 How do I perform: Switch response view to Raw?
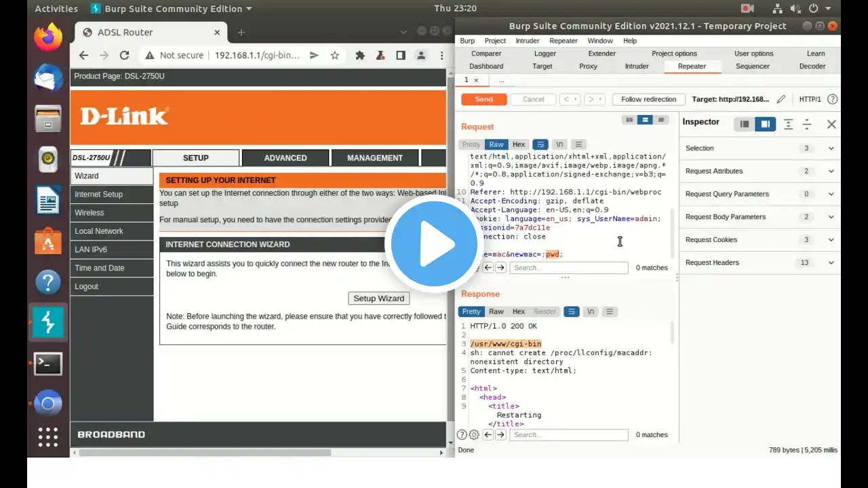coord(496,312)
